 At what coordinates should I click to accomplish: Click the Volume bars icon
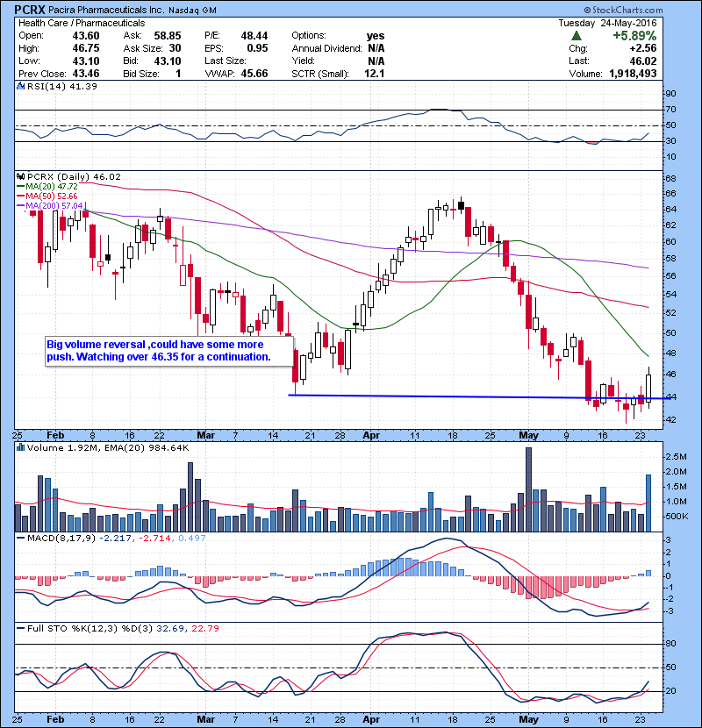tap(20, 447)
